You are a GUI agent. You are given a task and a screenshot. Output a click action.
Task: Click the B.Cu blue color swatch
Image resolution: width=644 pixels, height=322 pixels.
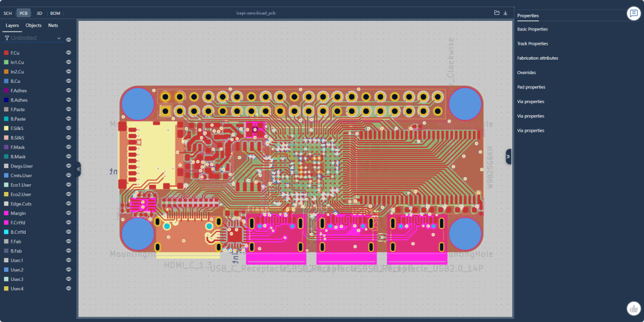tap(6, 81)
